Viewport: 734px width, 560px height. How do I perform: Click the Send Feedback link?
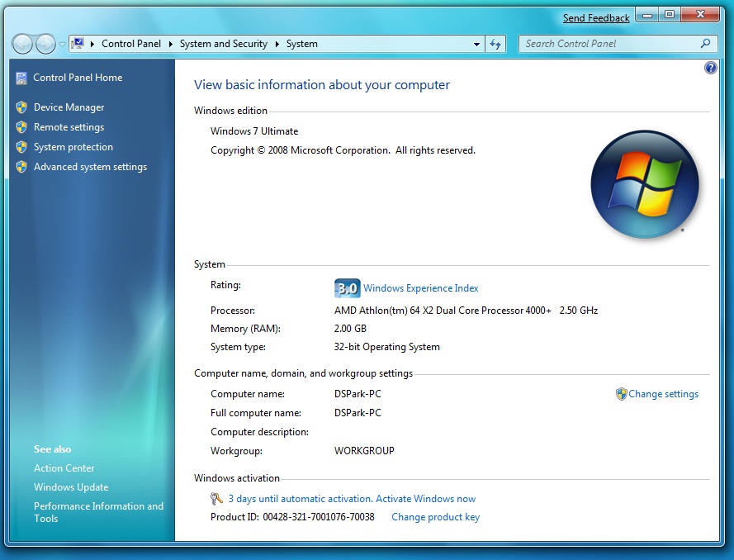(x=596, y=18)
